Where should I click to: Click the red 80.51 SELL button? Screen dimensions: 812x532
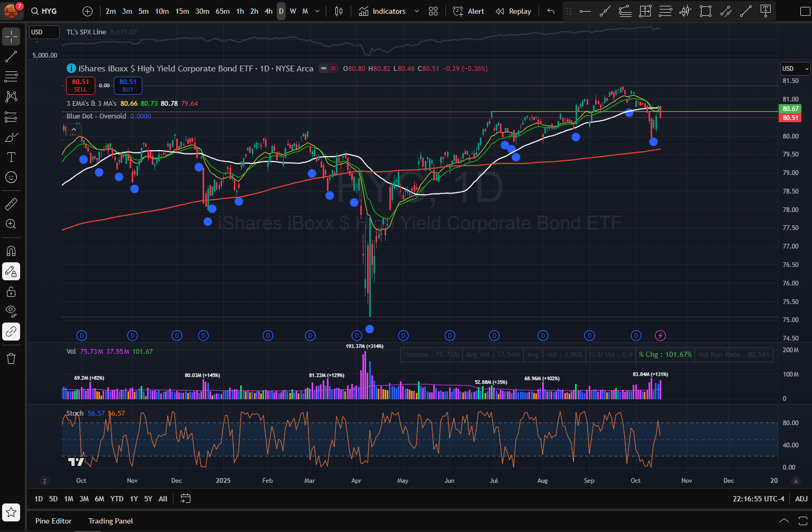[x=80, y=85]
